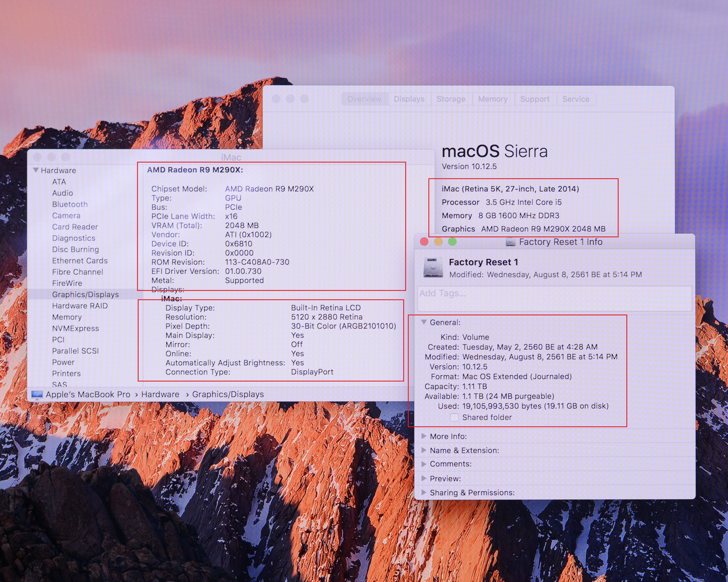Select Bluetooth in hardware sidebar

pos(70,204)
